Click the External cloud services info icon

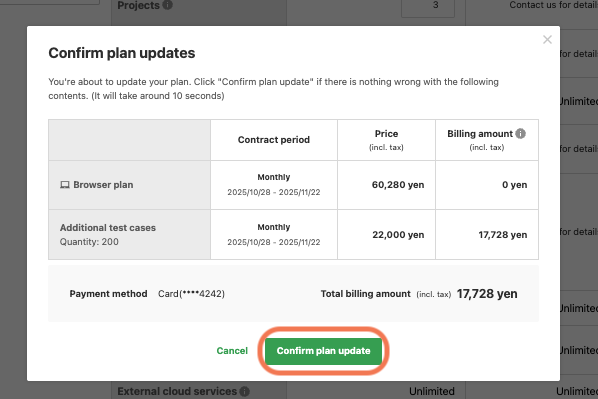(244, 391)
